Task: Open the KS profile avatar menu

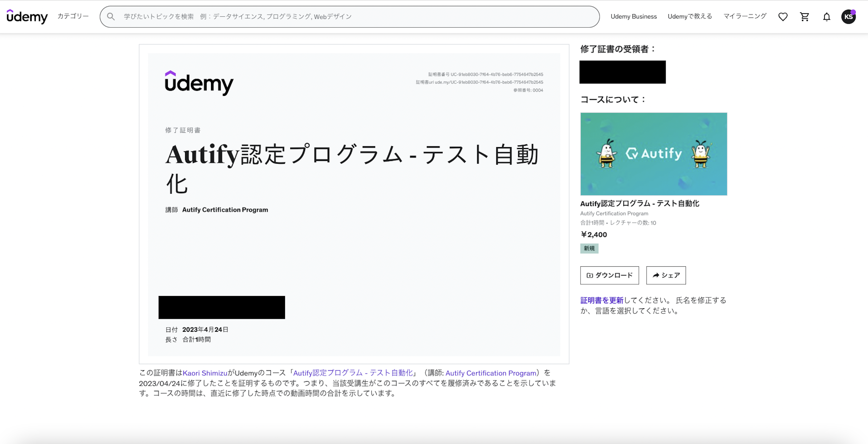Action: click(x=848, y=17)
